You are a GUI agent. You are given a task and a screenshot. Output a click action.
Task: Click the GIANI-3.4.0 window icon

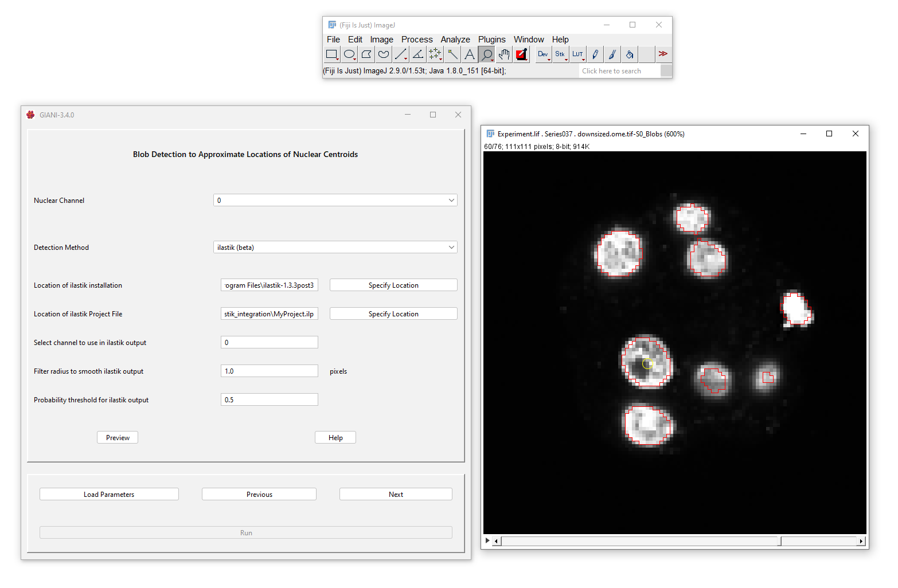pos(30,115)
